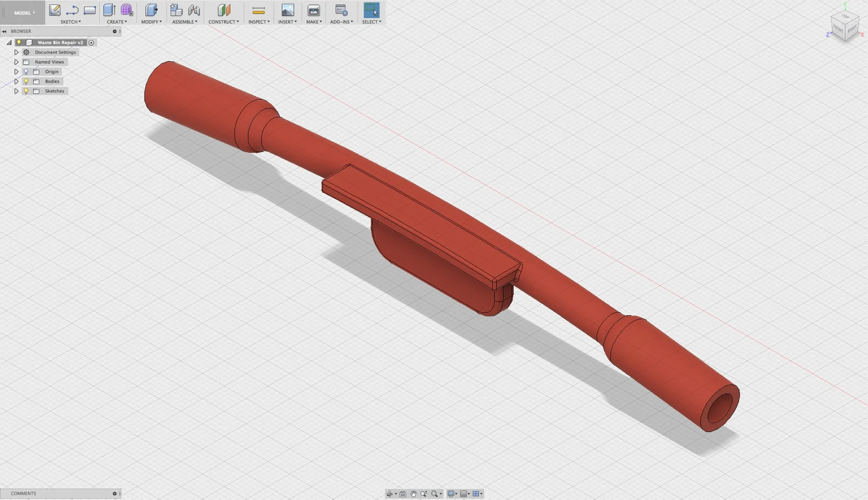
Task: Open the SKETCH menu
Action: click(71, 22)
